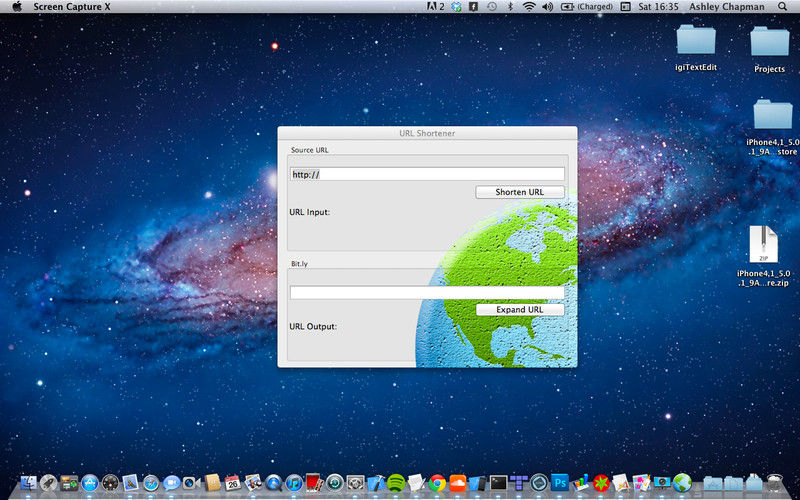
Task: Launch Google Chrome from the dock
Action: tap(437, 483)
